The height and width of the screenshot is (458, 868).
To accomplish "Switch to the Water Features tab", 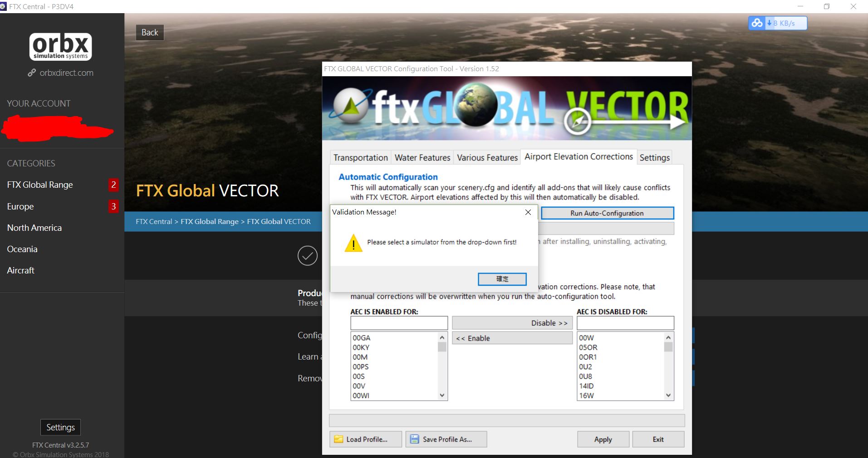I will coord(422,157).
